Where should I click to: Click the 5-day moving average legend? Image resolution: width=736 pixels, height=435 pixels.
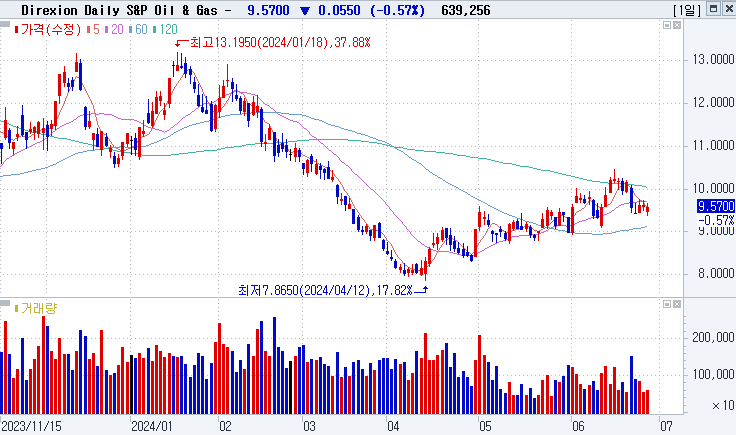93,30
